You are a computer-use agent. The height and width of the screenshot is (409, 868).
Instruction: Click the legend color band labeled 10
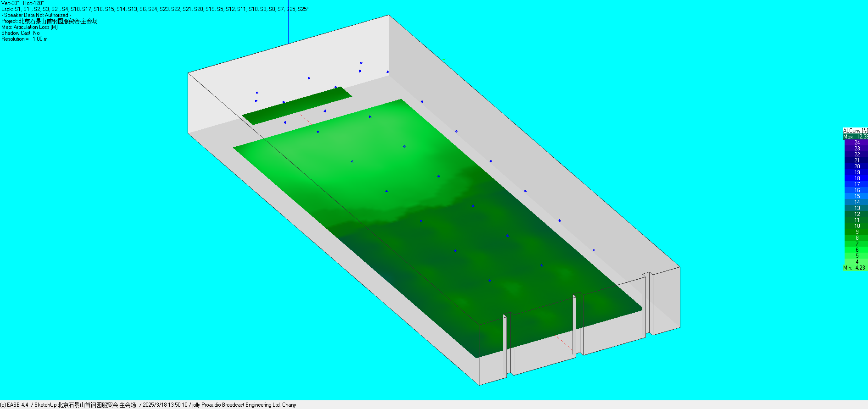(x=856, y=226)
